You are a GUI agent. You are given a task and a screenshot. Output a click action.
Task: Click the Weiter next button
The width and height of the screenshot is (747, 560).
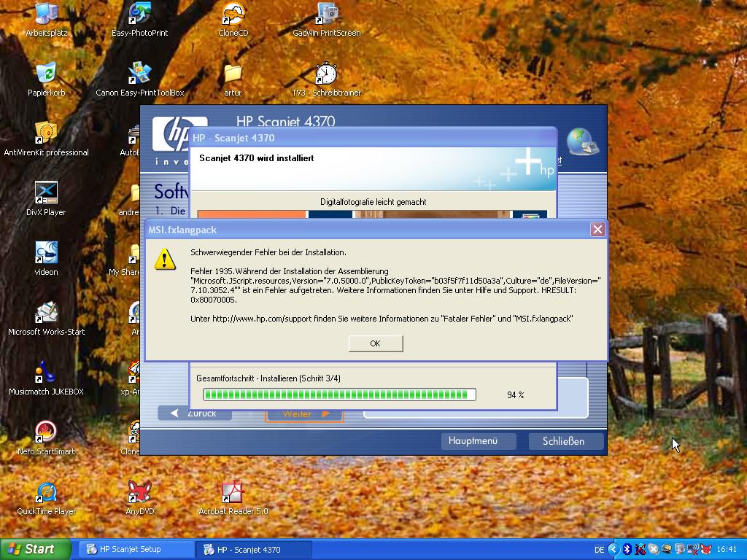(x=304, y=415)
